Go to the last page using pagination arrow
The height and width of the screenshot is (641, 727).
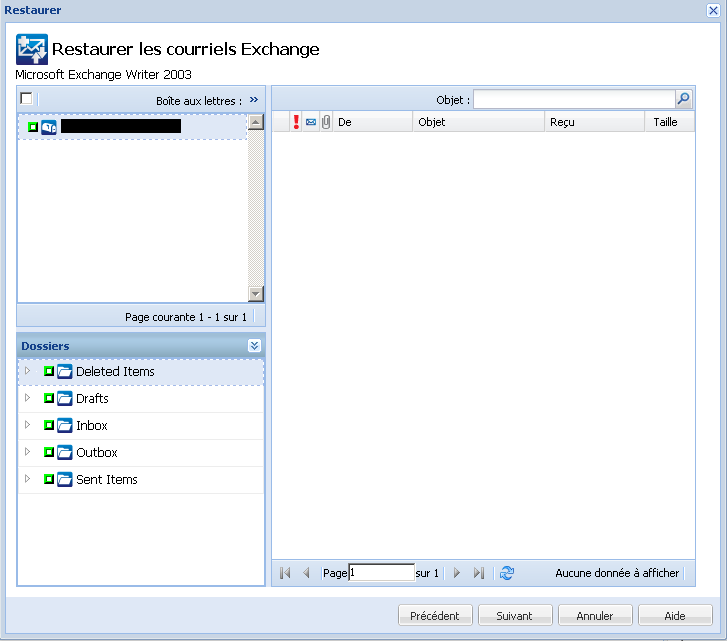pos(478,573)
